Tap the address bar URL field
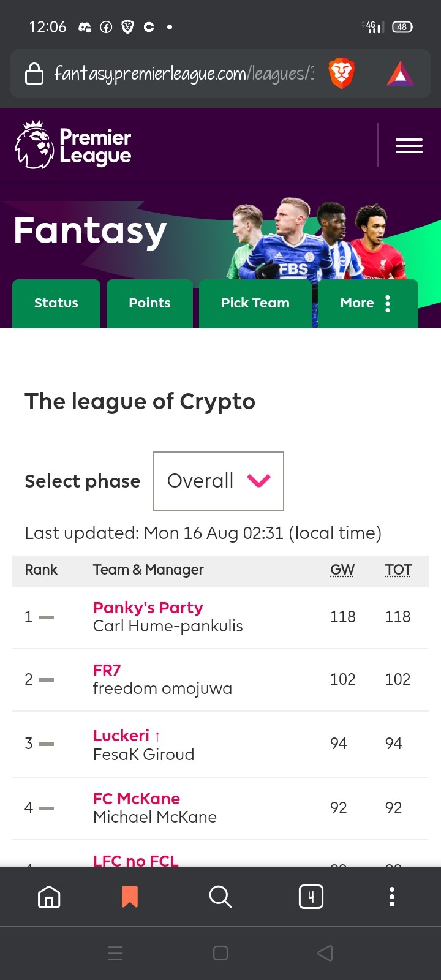The width and height of the screenshot is (441, 980). tap(184, 73)
